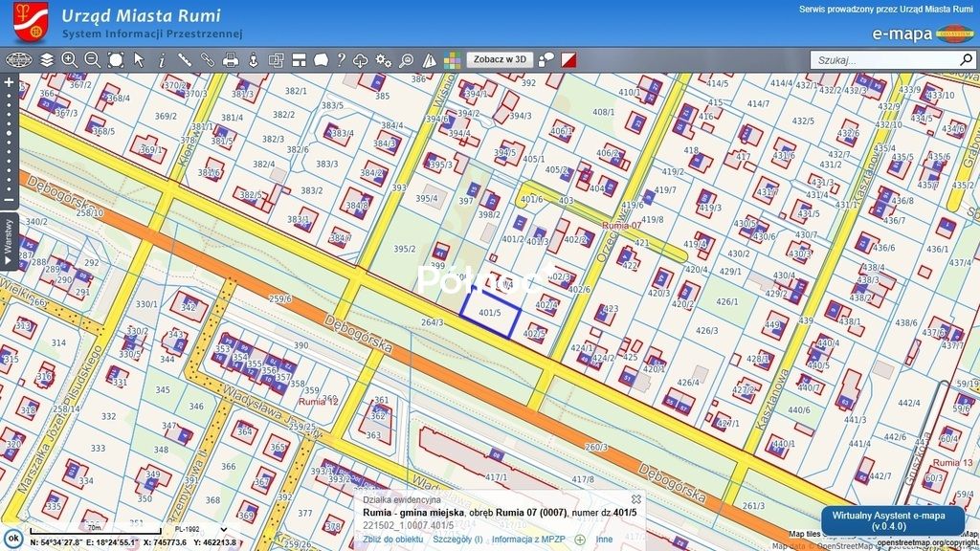This screenshot has width=980, height=551.
Task: Open the colored grid palette icon
Action: 452,60
